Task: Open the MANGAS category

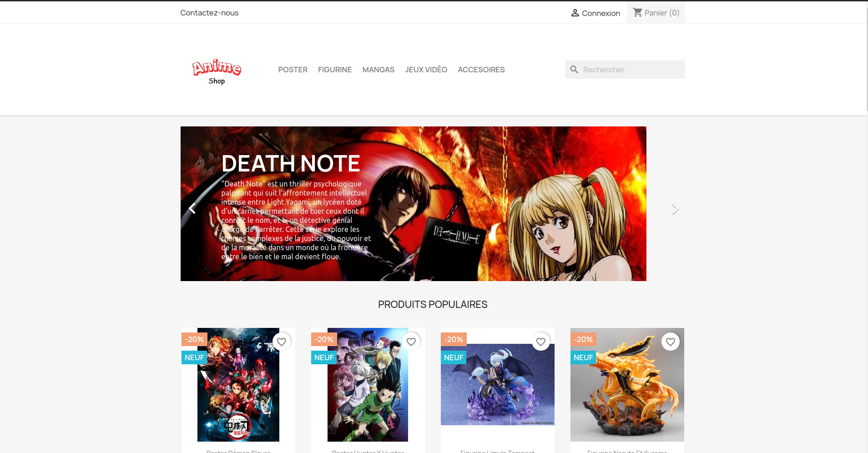Action: click(378, 70)
